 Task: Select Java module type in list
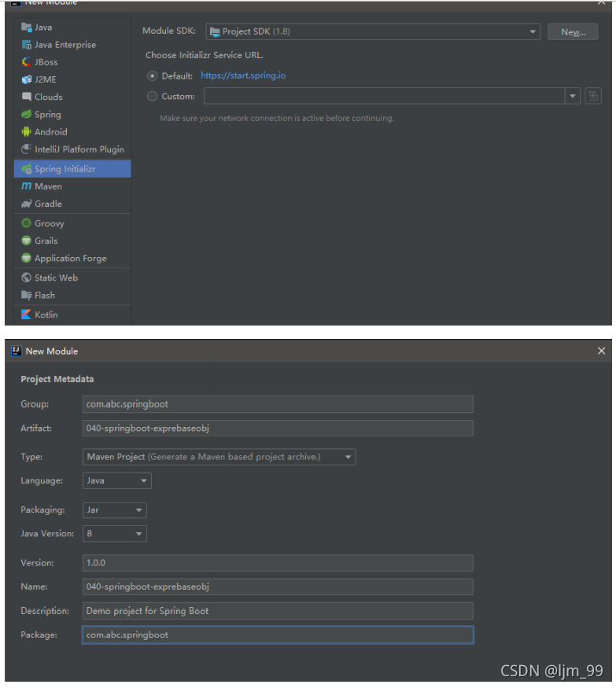[x=72, y=28]
